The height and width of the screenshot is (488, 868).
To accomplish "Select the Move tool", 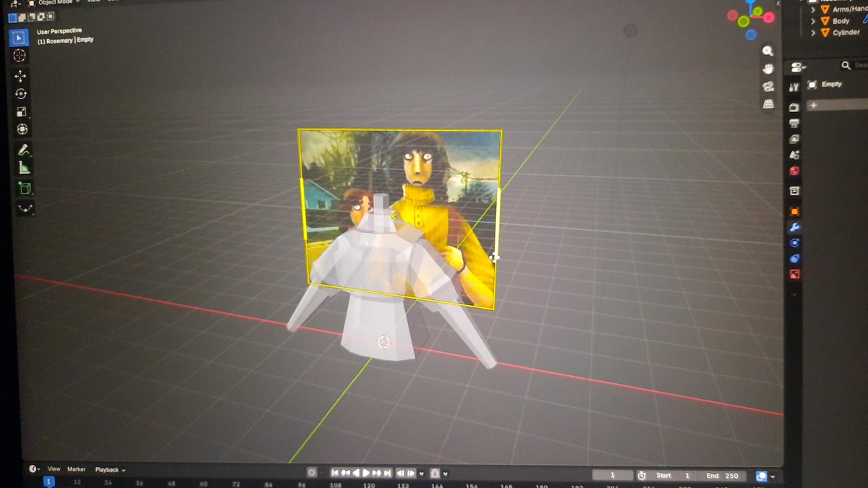I will tap(20, 76).
